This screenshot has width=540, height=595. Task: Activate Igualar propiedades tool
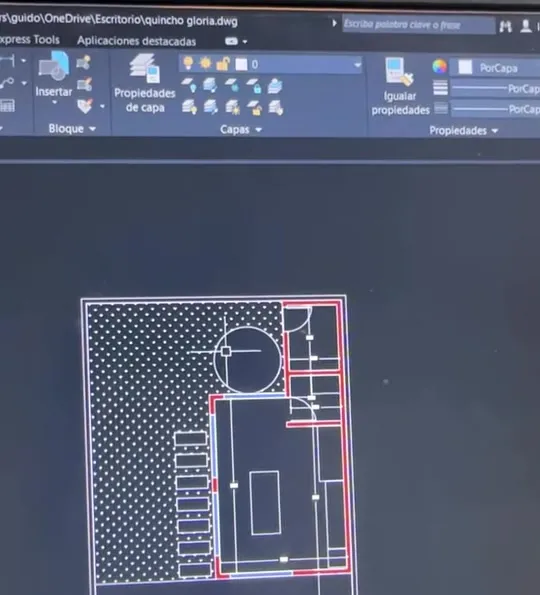point(400,86)
